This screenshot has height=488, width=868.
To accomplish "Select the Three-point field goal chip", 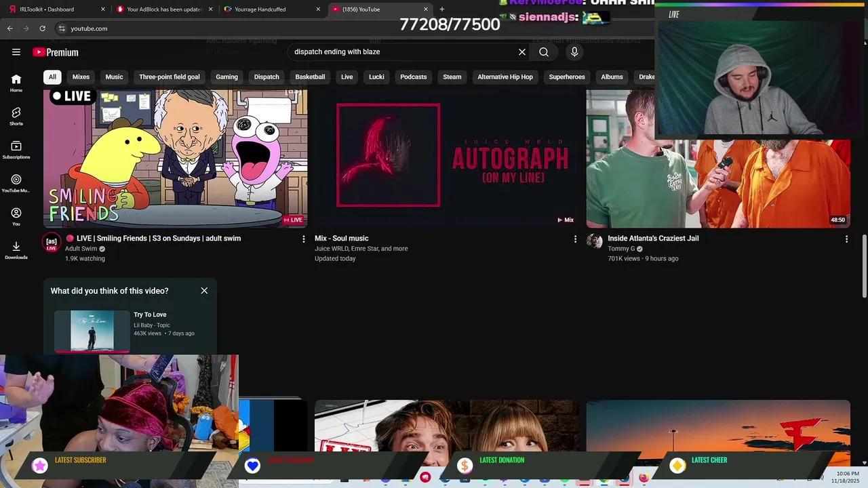I will [170, 77].
